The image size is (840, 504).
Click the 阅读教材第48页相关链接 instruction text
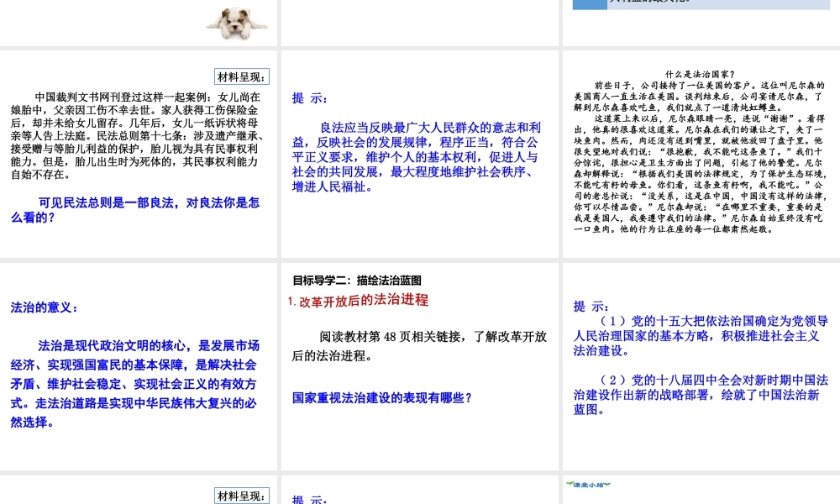419,345
